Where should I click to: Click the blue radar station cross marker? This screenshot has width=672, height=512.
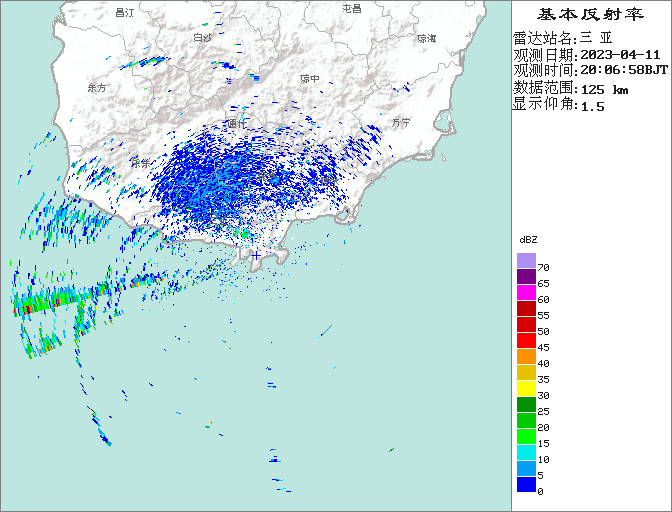(x=256, y=256)
